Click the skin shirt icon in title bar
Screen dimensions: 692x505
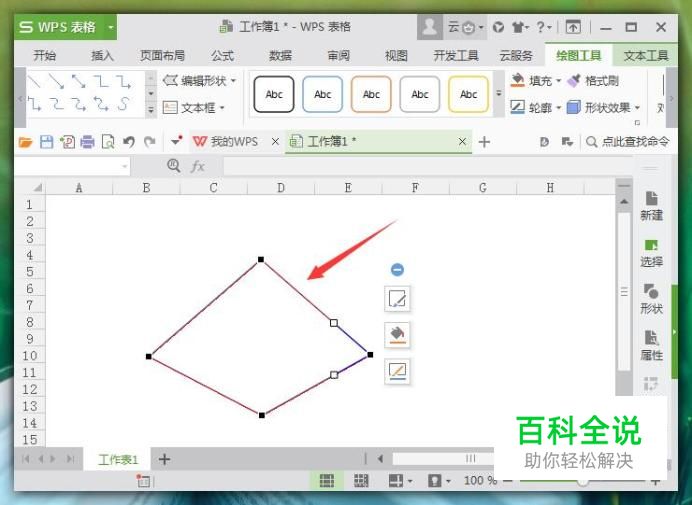[519, 27]
